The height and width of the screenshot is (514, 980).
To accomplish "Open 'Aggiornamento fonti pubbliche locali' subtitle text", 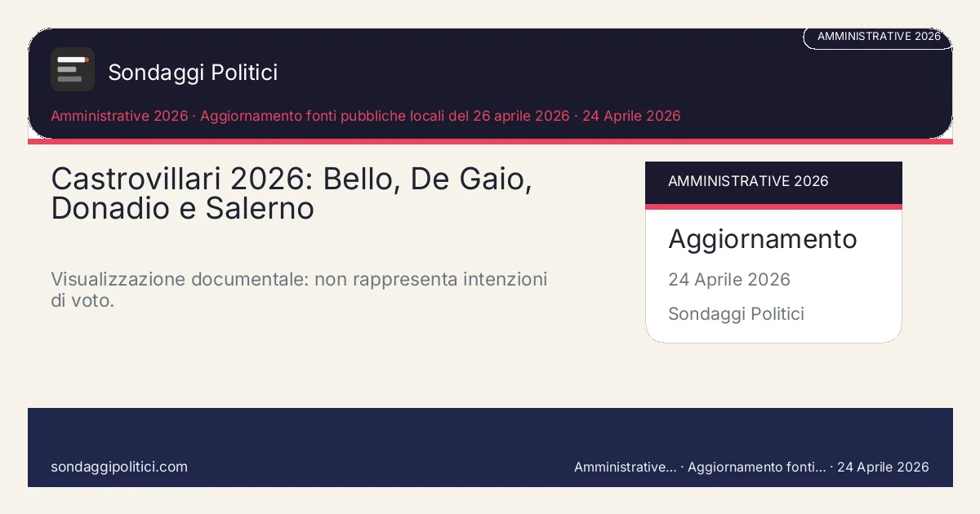I will 384,116.
